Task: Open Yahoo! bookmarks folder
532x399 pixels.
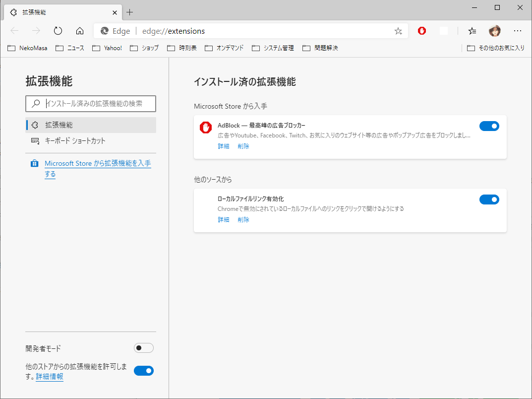Action: (x=107, y=48)
